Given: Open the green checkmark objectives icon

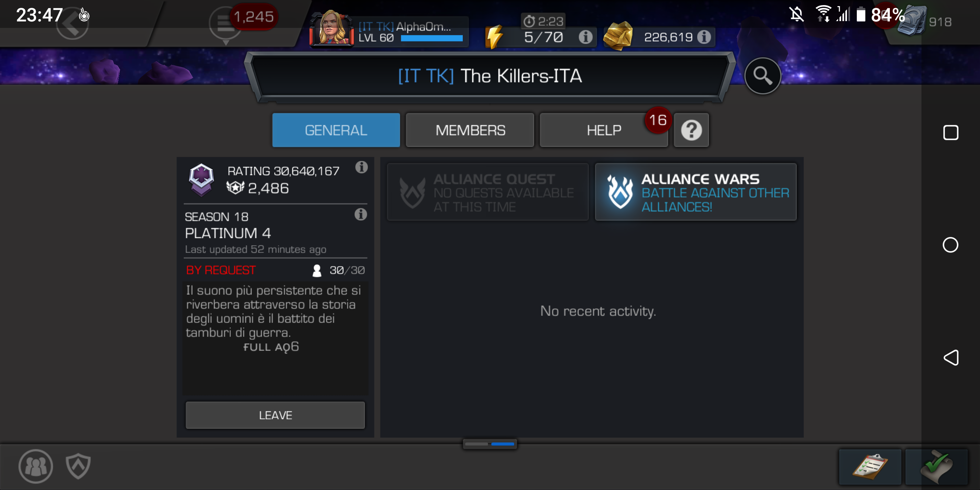Looking at the screenshot, I should pyautogui.click(x=936, y=467).
